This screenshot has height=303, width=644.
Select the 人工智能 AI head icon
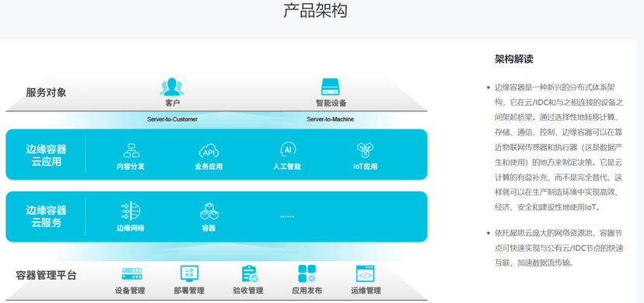pyautogui.click(x=287, y=150)
